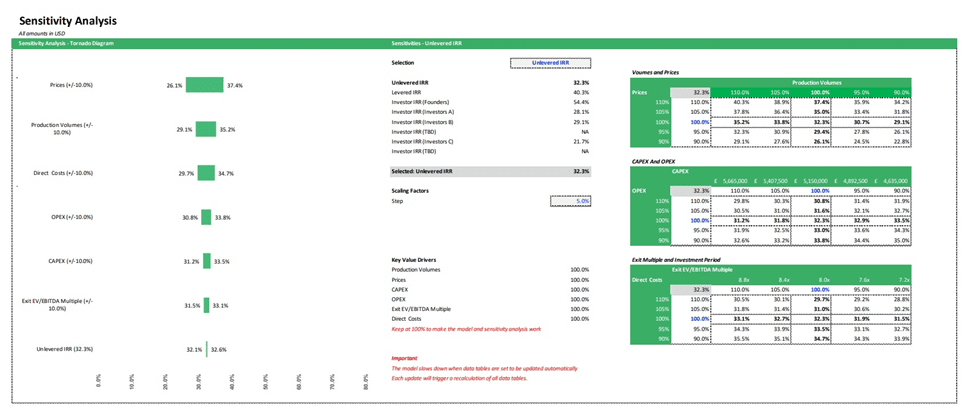Select the Exit EV/EBITDA Multiple tornado bar
Image resolution: width=975 pixels, height=419 pixels.
tap(206, 305)
